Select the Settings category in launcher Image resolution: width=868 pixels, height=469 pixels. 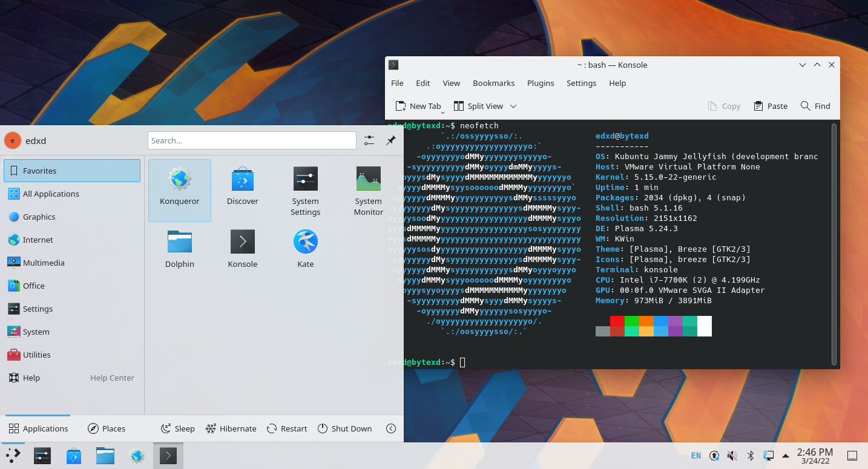(x=72, y=309)
